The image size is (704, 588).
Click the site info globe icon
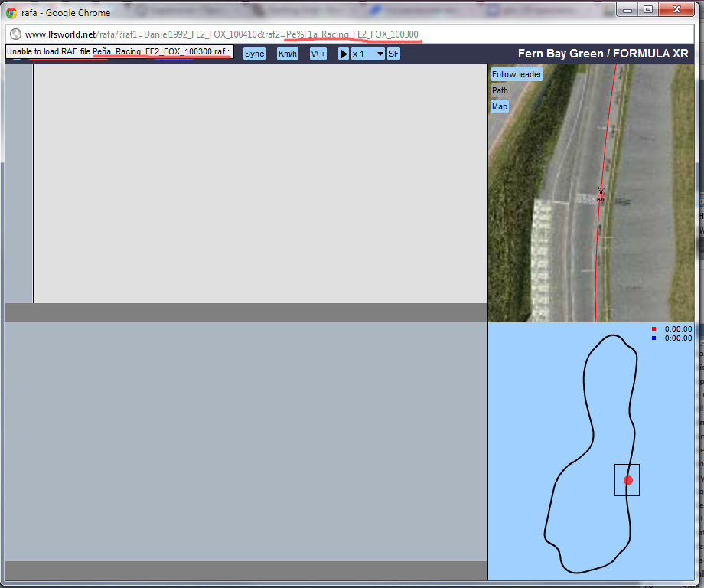[x=15, y=34]
